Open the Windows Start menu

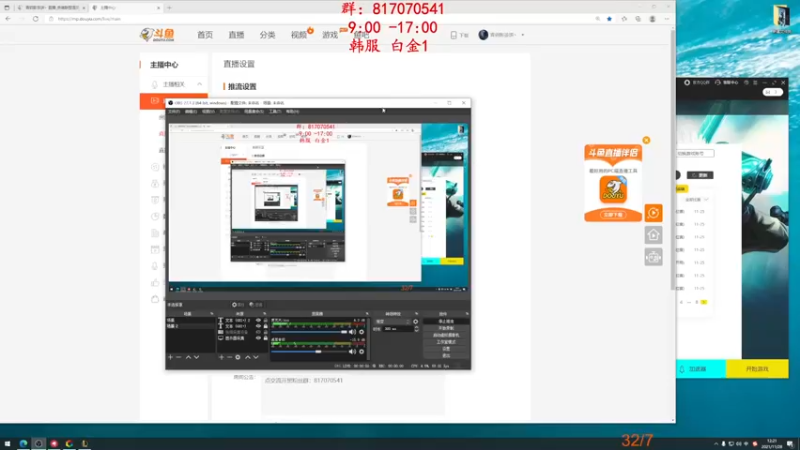tap(7, 443)
